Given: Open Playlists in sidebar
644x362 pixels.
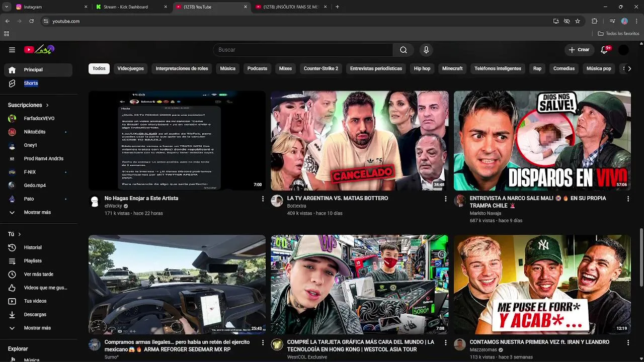Looking at the screenshot, I should [x=38, y=261].
